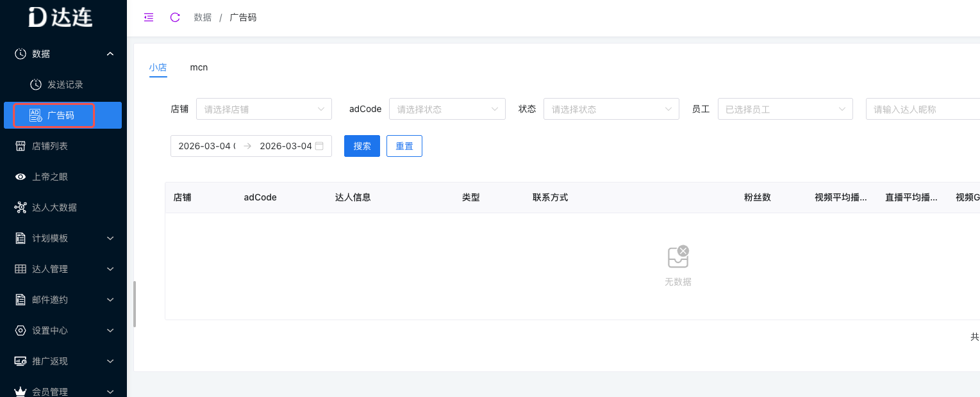Expand the 计划模板 menu
Screen dimensions: 980x397
pyautogui.click(x=63, y=238)
